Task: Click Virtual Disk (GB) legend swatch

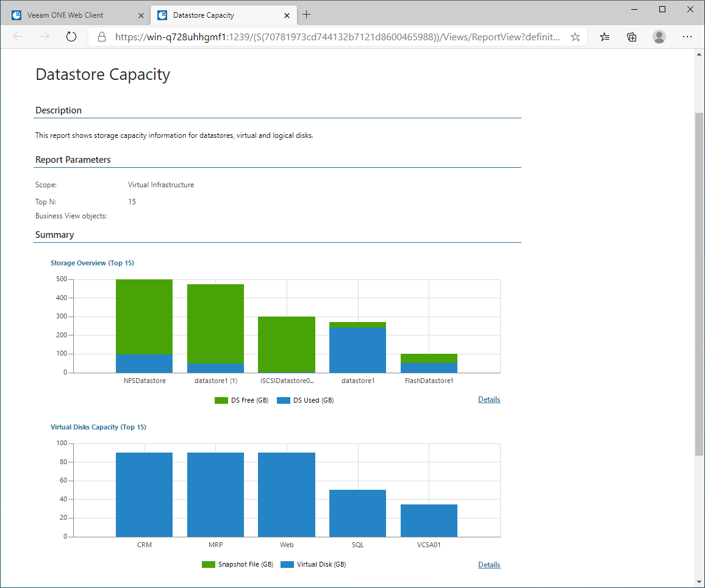Action: [x=287, y=565]
